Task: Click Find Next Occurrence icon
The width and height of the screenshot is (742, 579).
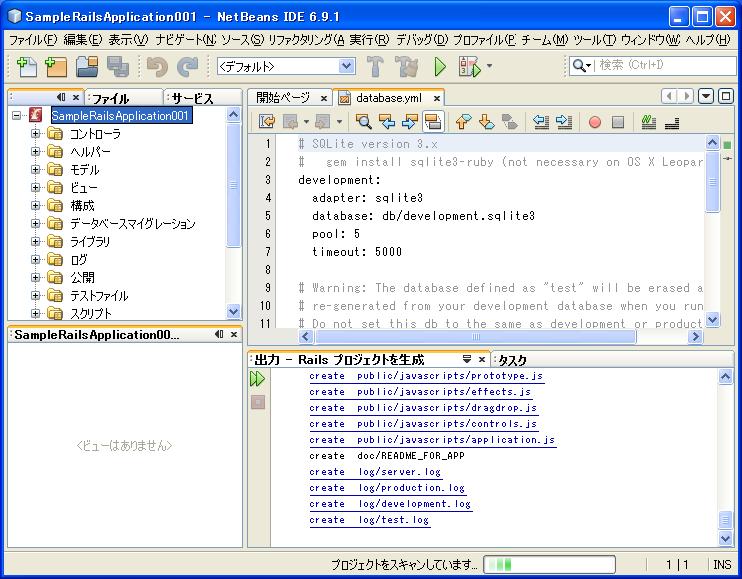Action: coord(409,122)
